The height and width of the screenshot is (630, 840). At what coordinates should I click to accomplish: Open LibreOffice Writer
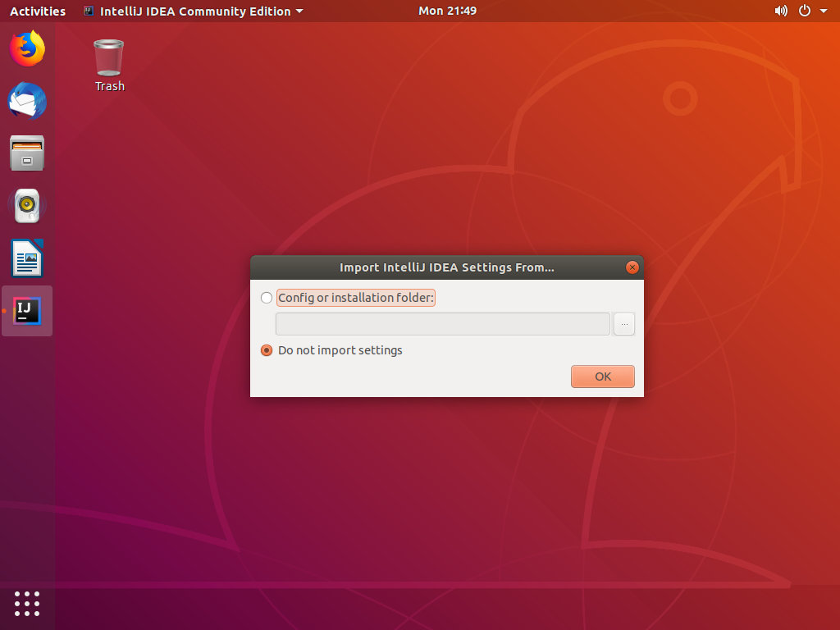click(27, 258)
